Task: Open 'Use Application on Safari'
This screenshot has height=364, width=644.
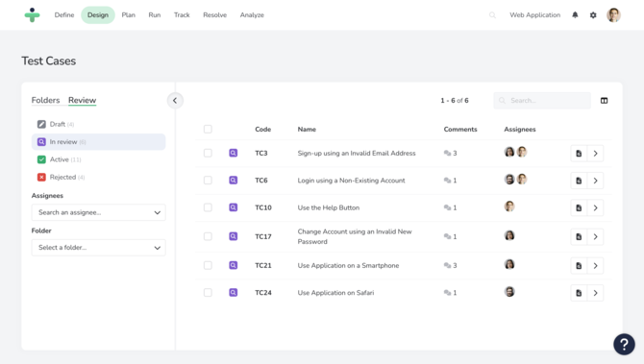Action: [335, 293]
